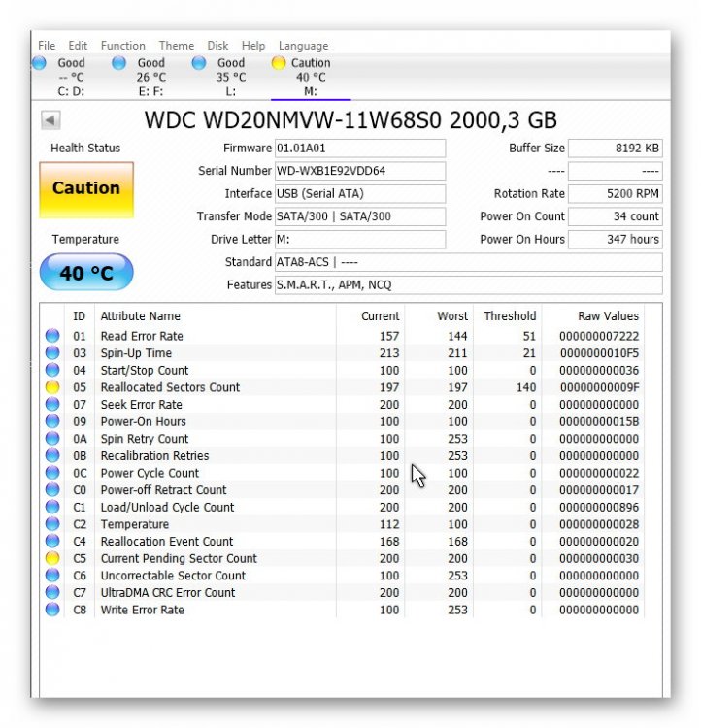Open the Edit menu

pyautogui.click(x=78, y=46)
